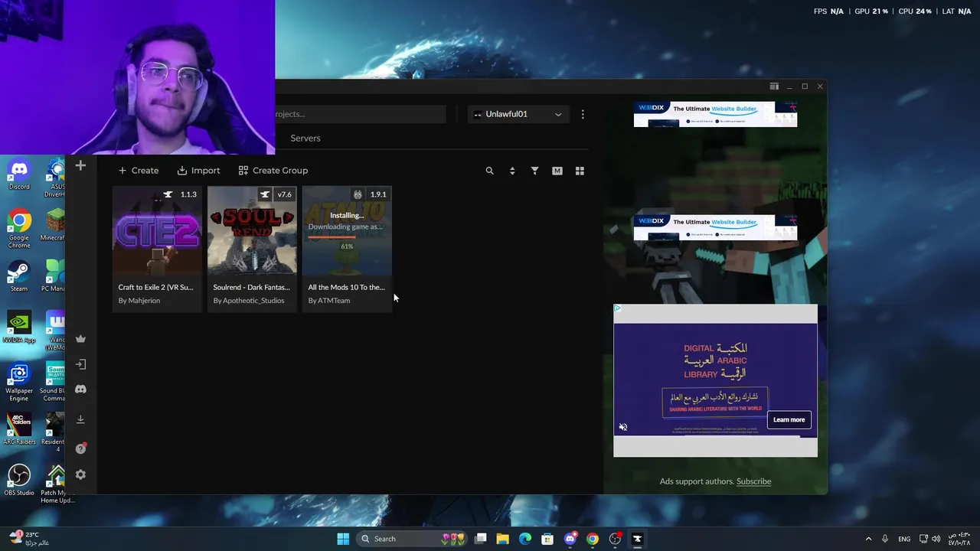
Task: Open the OBS Studio desktop shortcut
Action: (19, 481)
